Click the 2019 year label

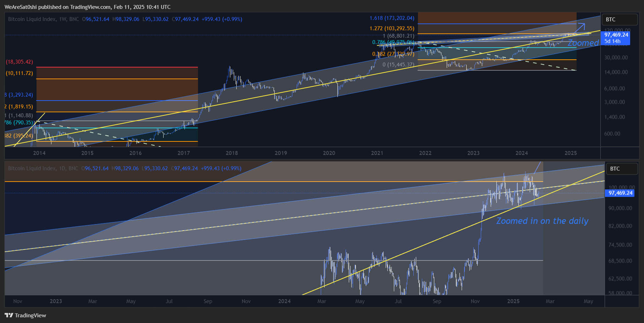[x=281, y=153]
